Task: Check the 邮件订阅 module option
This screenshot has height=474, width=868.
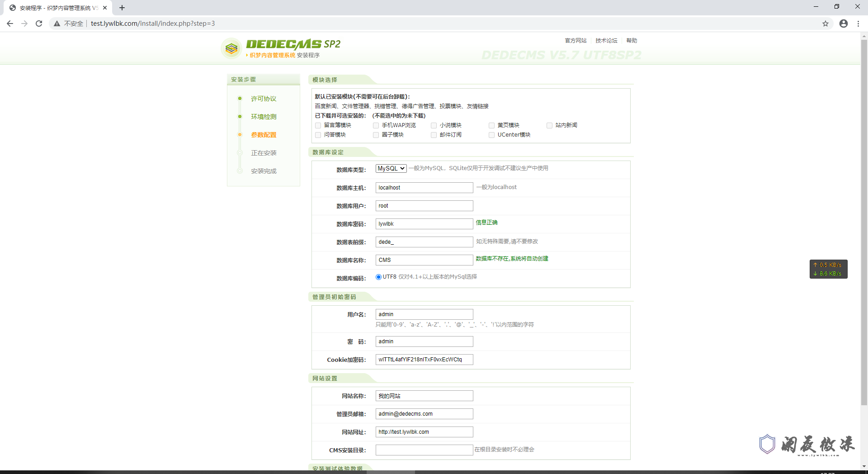Action: click(x=434, y=135)
